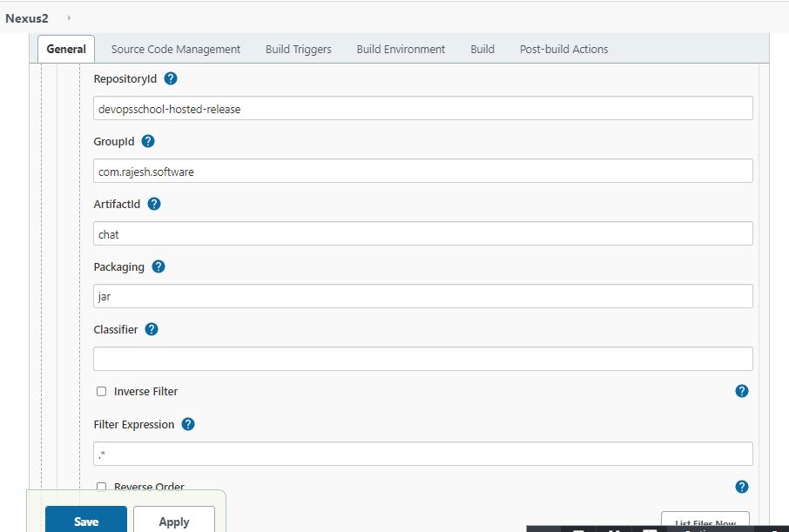
Task: Open help for Inverse Filter option
Action: [742, 391]
